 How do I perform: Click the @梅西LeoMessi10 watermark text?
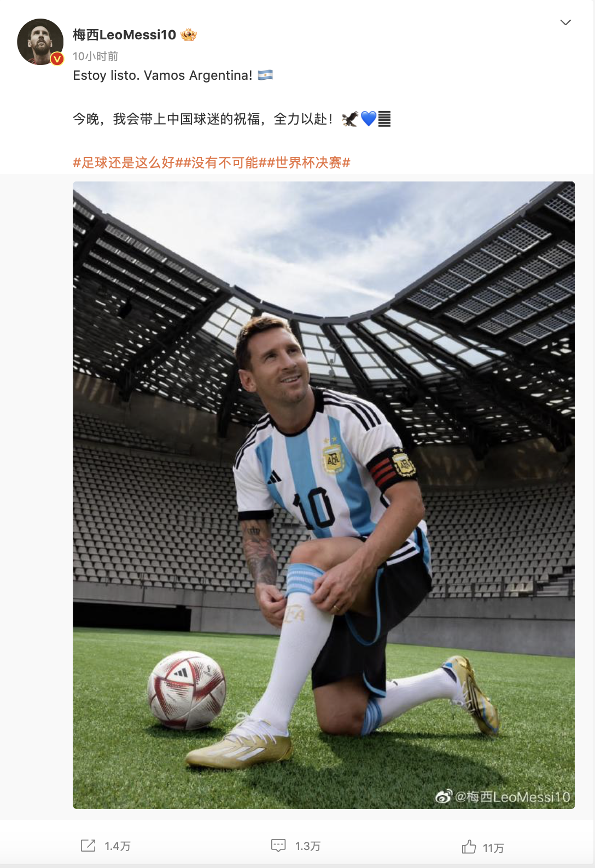(512, 797)
